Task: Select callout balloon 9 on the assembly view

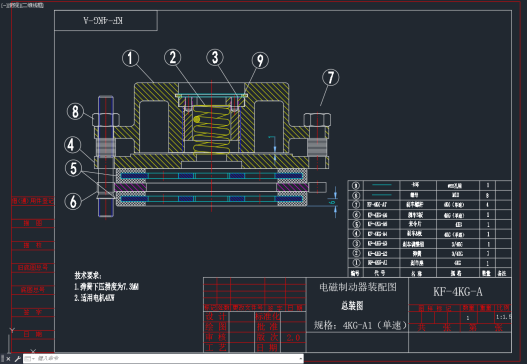Action: 260,60
